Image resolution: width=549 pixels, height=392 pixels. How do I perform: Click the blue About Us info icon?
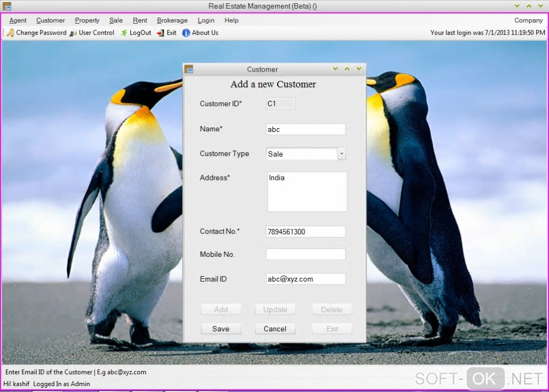(x=186, y=33)
